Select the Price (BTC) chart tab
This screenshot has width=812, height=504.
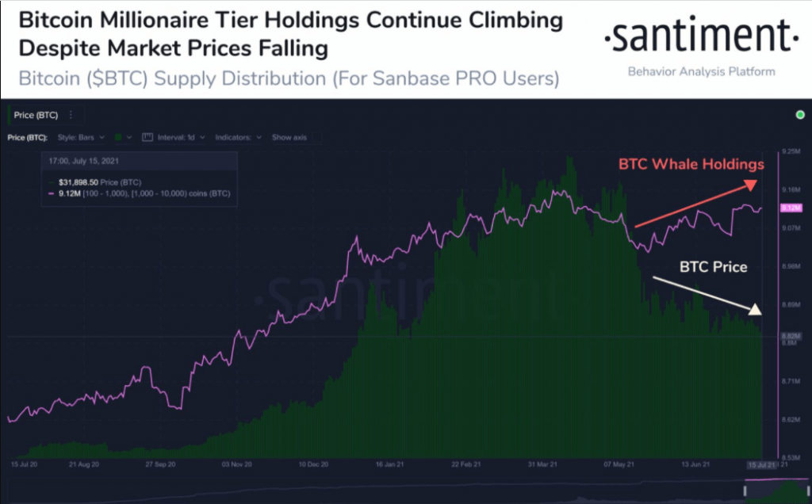(x=36, y=114)
